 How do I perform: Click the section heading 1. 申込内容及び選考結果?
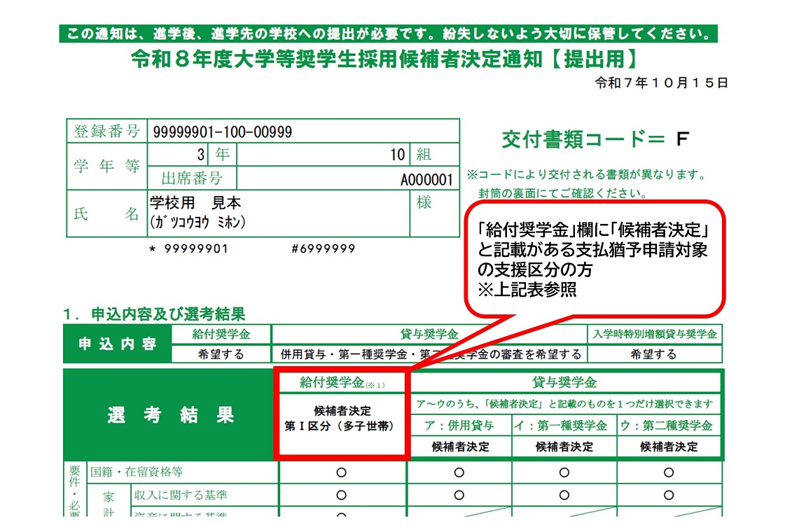coord(154,315)
